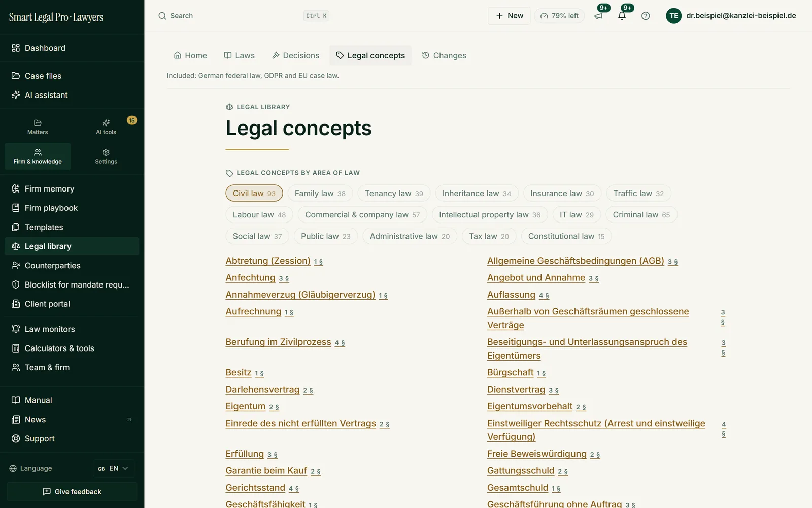Open Firm playbook page

pos(72,208)
